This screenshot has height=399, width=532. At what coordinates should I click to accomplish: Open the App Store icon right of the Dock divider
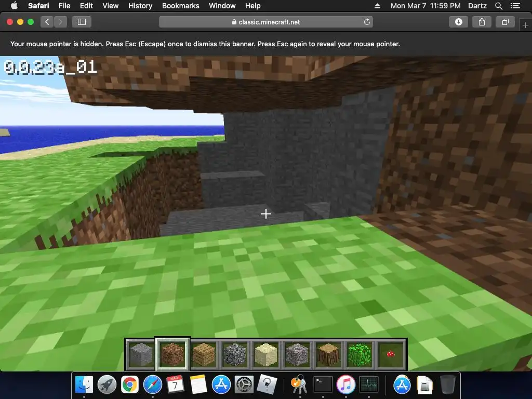pos(402,385)
